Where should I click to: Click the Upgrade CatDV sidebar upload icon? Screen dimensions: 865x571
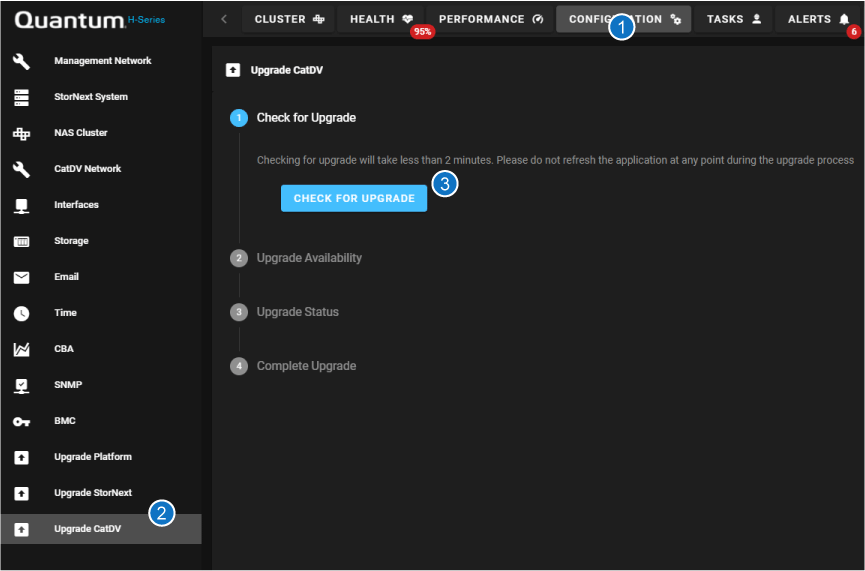(x=22, y=530)
